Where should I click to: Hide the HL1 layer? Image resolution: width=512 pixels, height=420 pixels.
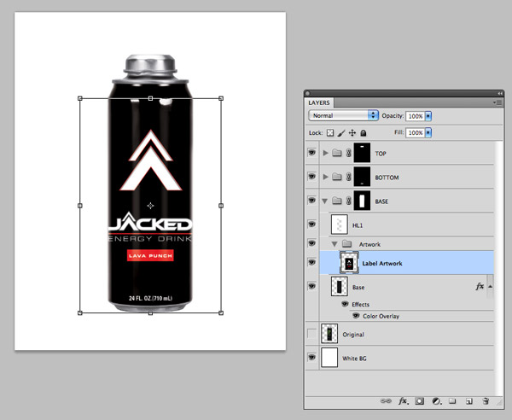tap(311, 225)
